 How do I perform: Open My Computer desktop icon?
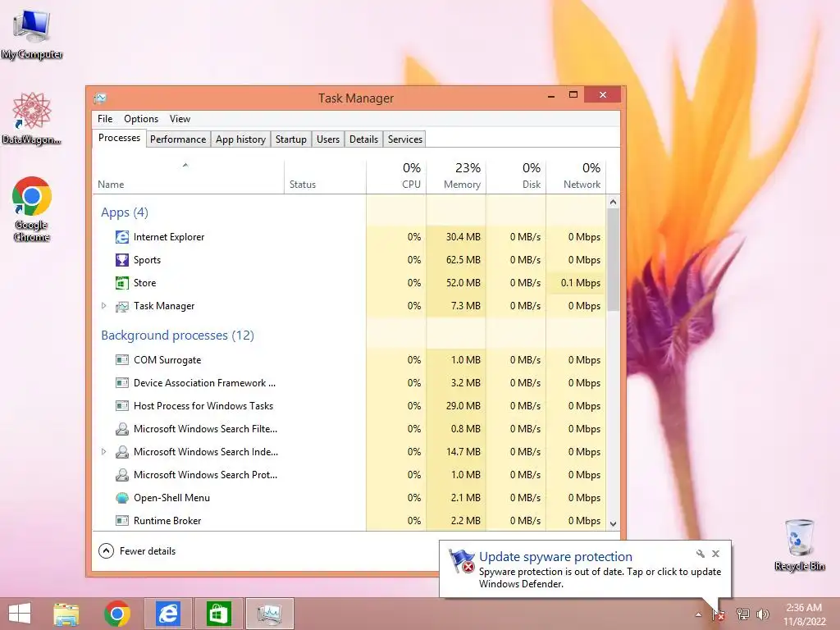click(x=32, y=33)
